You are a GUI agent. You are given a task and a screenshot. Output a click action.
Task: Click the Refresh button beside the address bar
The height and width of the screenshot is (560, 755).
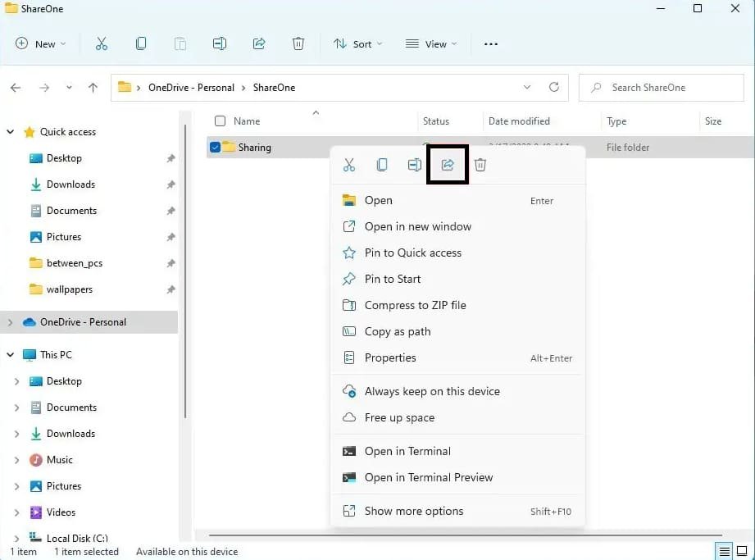click(554, 87)
